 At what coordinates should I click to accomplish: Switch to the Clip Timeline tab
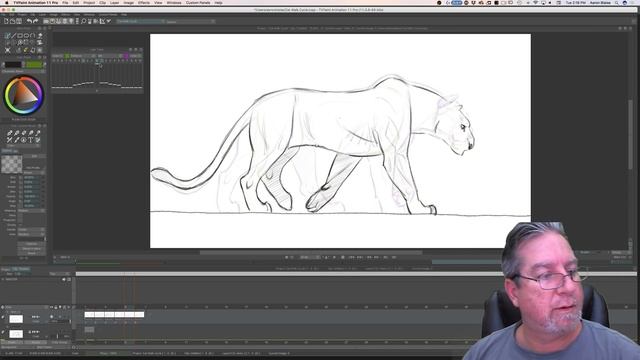(21, 269)
